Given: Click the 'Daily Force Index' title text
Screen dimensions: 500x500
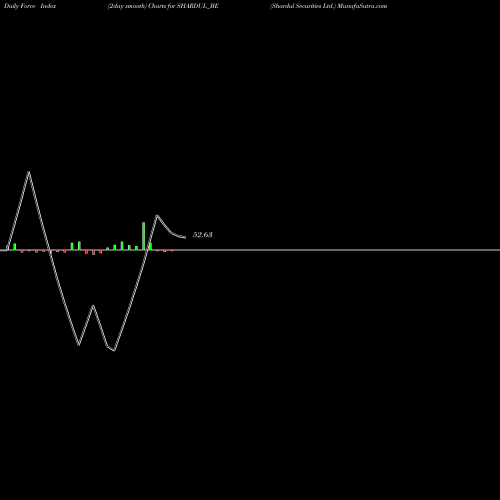Looking at the screenshot, I should coord(30,6).
